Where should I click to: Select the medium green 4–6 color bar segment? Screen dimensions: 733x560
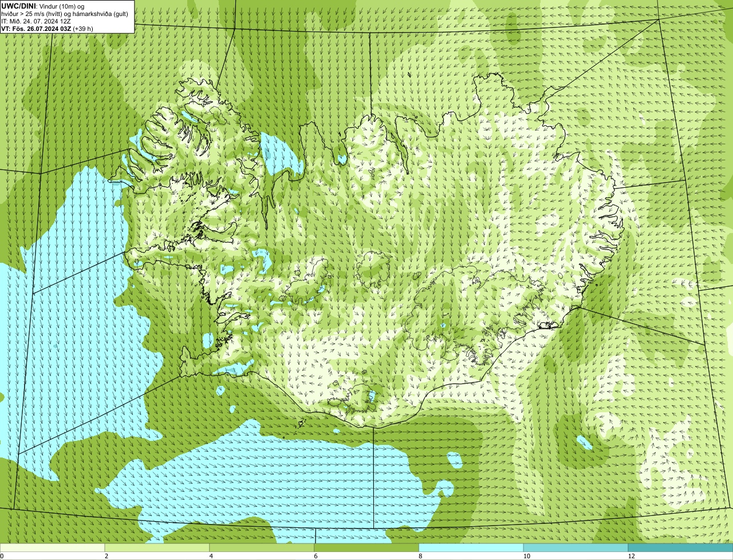tap(262, 547)
